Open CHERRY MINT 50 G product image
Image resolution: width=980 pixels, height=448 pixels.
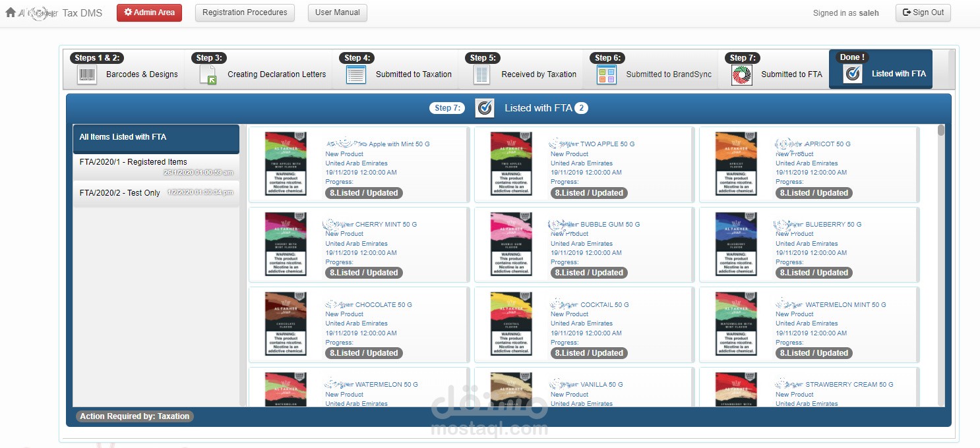[x=286, y=244]
